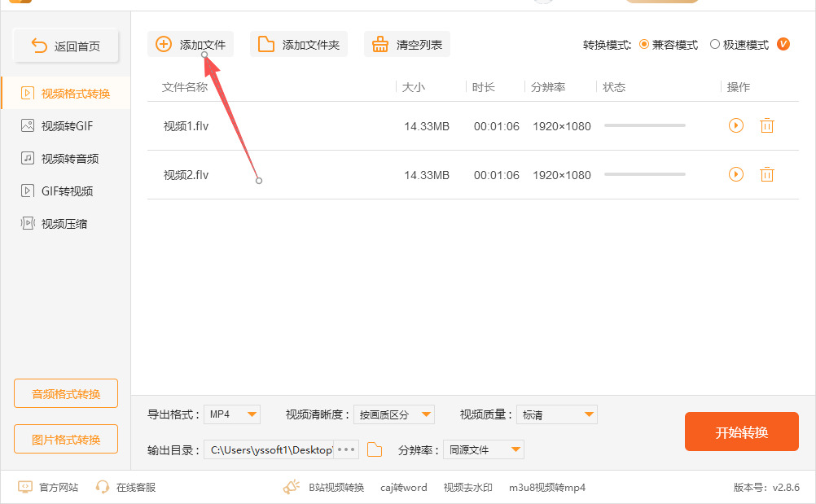This screenshot has width=816, height=504.
Task: Open the m3u8视频转mp4 link
Action: click(547, 488)
